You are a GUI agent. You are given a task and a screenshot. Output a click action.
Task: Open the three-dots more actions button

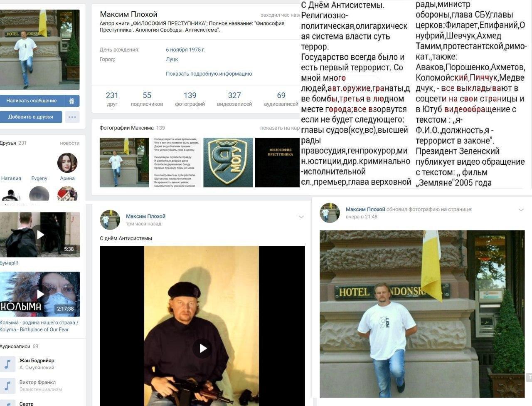(72, 117)
